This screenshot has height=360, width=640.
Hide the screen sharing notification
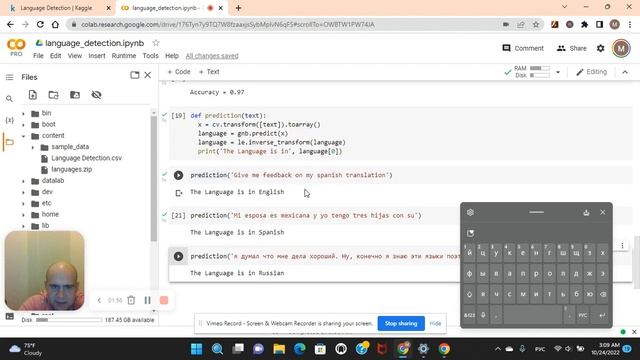[x=436, y=323]
